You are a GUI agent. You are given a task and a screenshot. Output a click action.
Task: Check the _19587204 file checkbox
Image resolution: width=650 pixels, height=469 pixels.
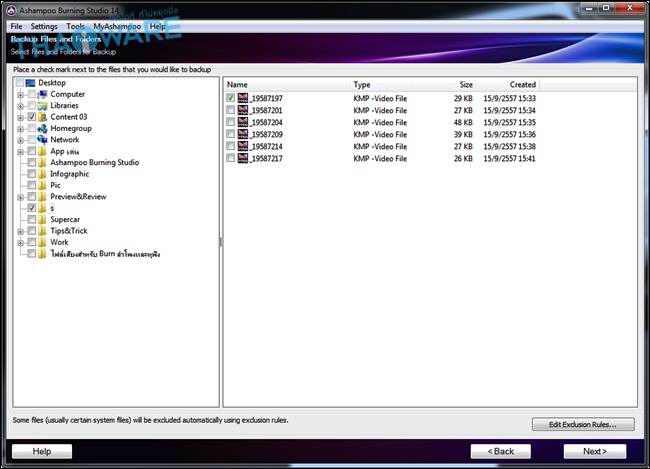click(230, 122)
